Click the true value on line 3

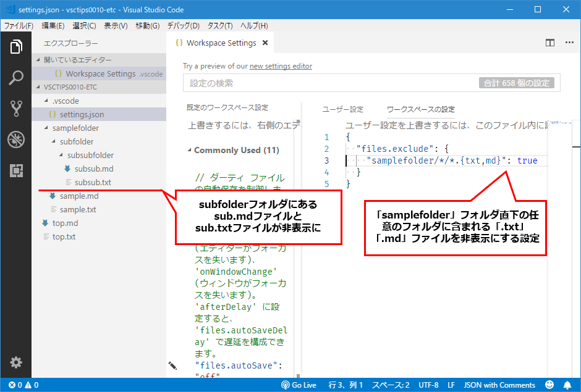click(527, 161)
